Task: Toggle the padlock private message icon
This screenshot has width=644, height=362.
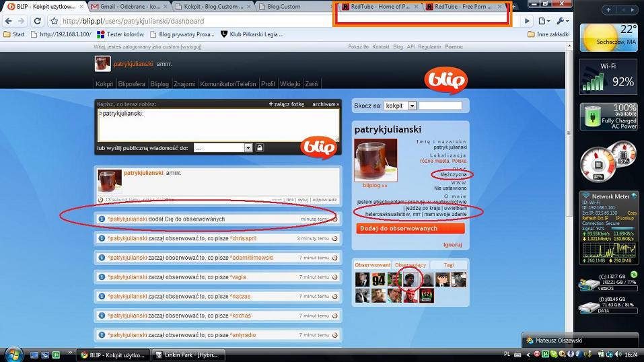Action: [260, 147]
